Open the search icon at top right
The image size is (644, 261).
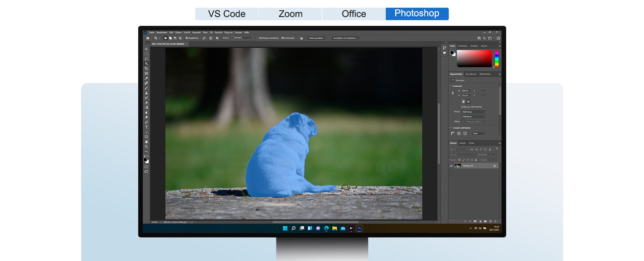484,38
